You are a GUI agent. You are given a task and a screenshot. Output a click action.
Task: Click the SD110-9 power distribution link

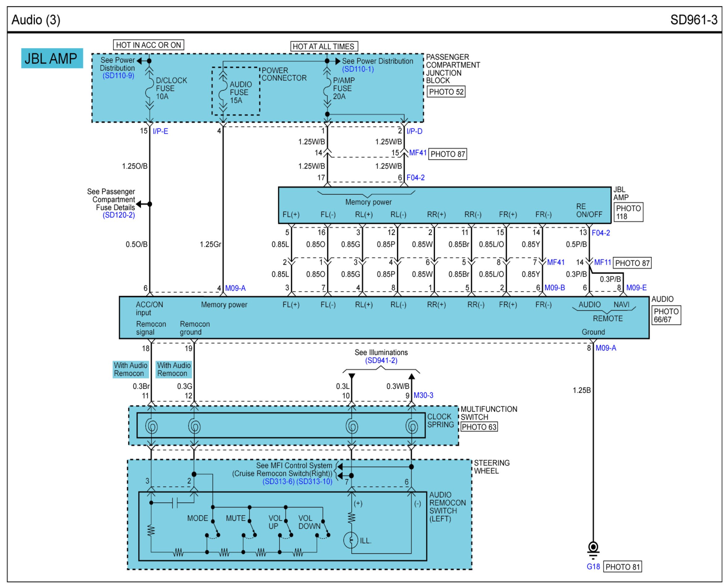(118, 76)
